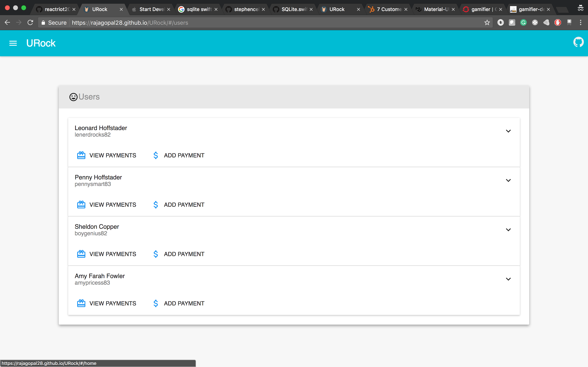Click the Grammarly extension icon

523,23
